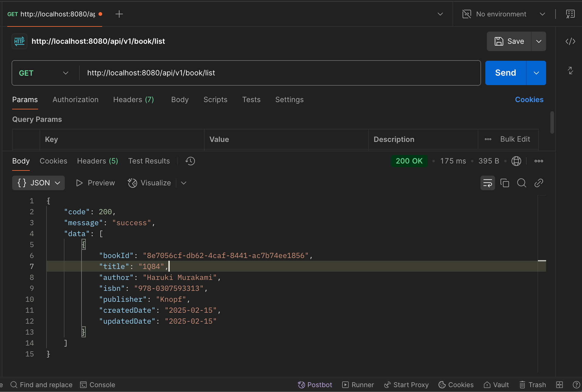Select the response Body tab
The width and height of the screenshot is (582, 392).
(x=21, y=161)
